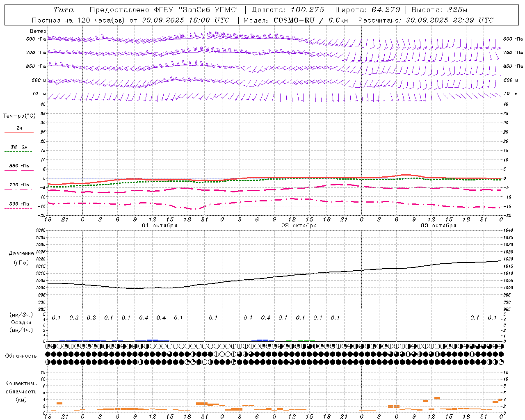Screen dimensions: 525x420
Task: Click the station name "Tura" in header
Action: 64,10
